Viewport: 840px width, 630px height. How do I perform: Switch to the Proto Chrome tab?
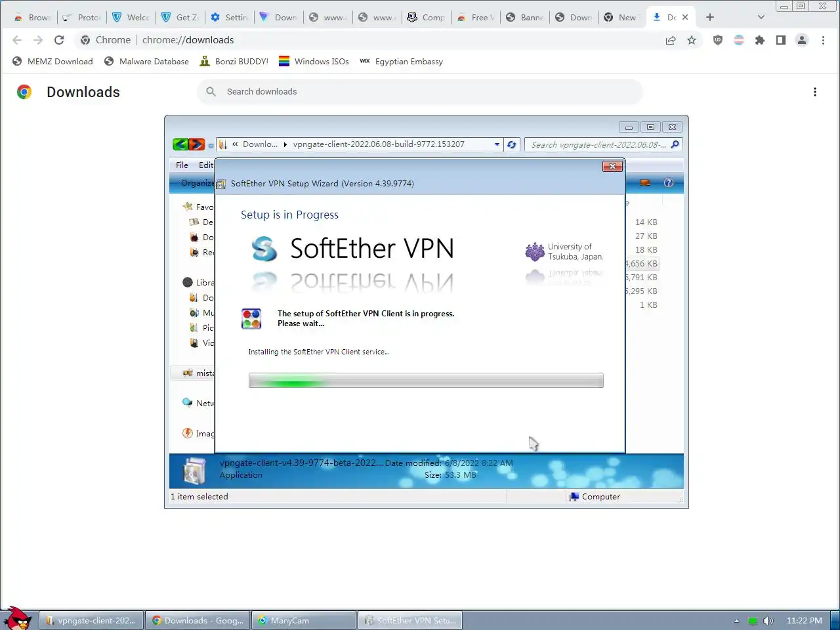tap(81, 17)
